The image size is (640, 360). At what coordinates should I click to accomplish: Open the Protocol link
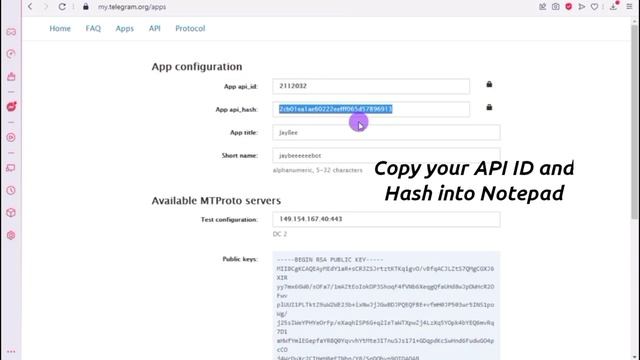point(190,29)
